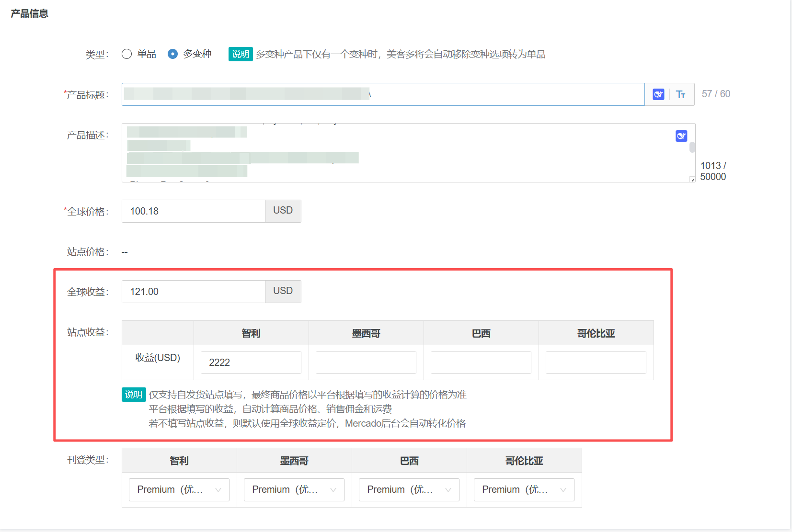Screen dimensions: 792x532
Task: Click the 说明 tag below site profit table
Action: point(134,395)
